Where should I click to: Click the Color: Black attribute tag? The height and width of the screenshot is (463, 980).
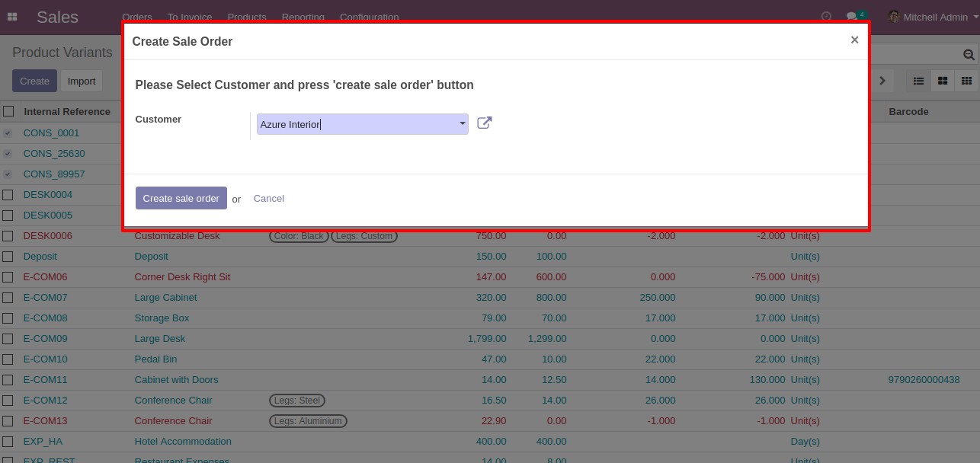[299, 236]
